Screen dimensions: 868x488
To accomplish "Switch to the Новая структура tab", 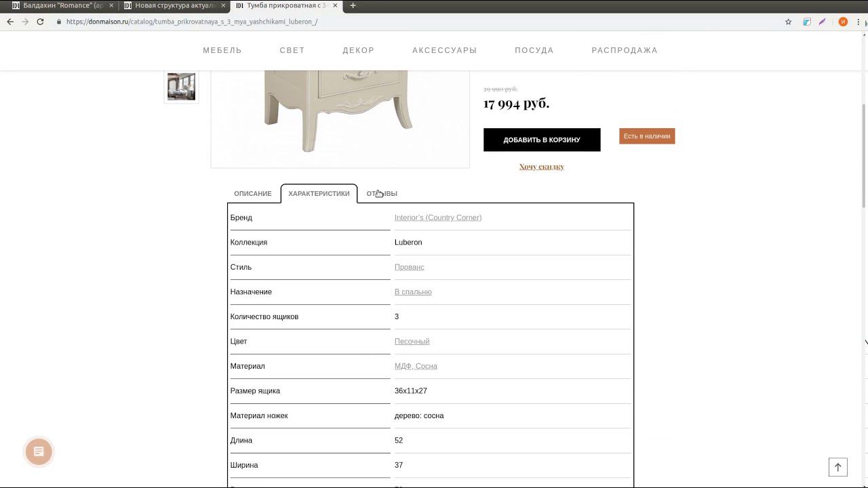I will click(173, 5).
